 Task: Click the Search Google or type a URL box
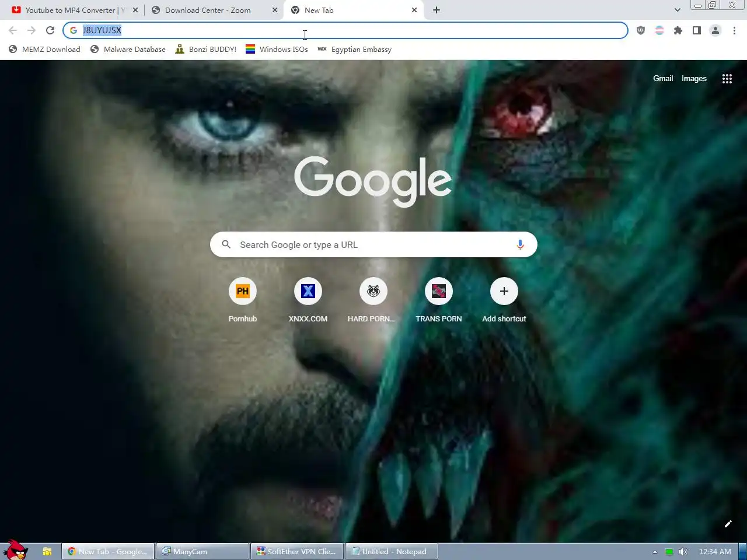[373, 245]
